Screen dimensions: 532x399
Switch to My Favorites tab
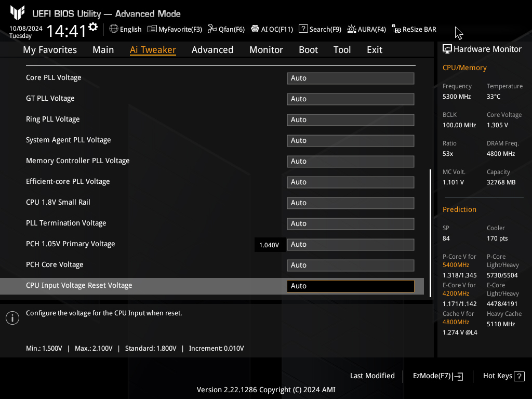[50, 50]
